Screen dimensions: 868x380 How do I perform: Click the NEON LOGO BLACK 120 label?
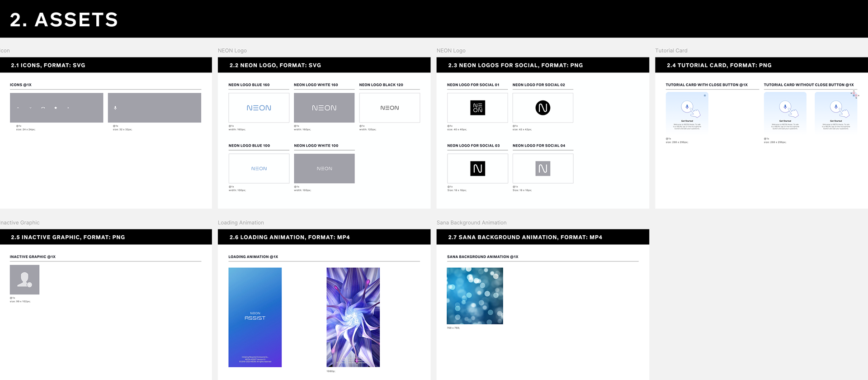(381, 85)
